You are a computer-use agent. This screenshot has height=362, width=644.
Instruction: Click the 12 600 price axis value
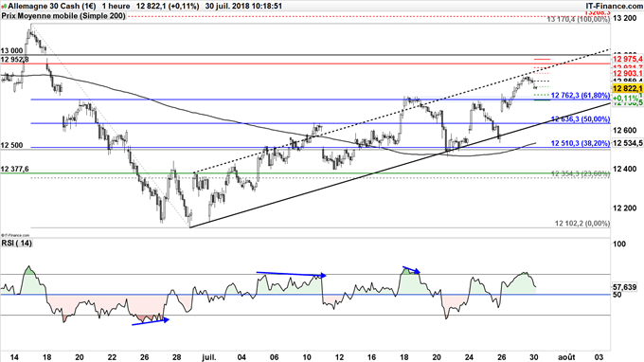(x=625, y=130)
